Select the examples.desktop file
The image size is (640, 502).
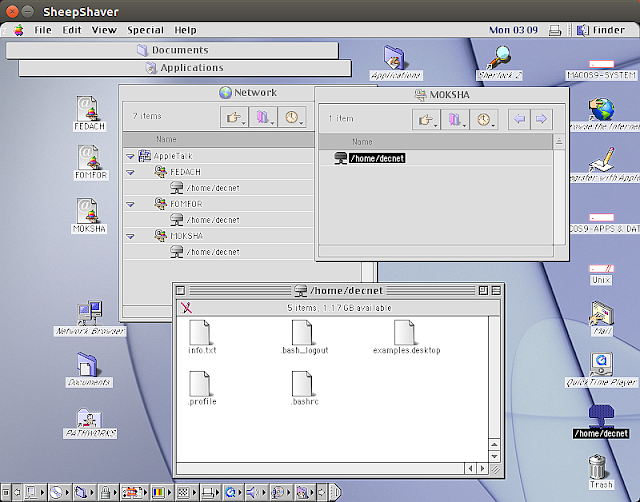pyautogui.click(x=407, y=337)
